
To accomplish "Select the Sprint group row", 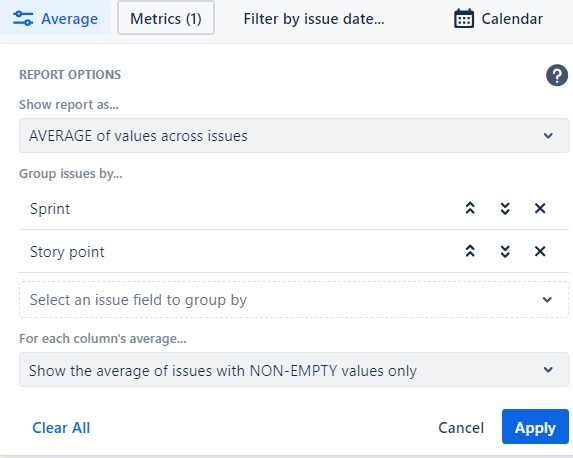I will pyautogui.click(x=293, y=208).
